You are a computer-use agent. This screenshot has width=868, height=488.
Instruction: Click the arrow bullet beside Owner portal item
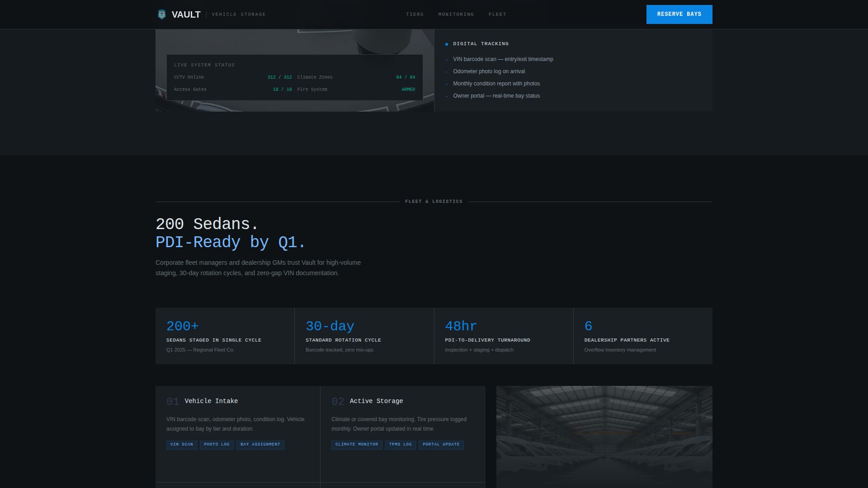click(x=447, y=96)
